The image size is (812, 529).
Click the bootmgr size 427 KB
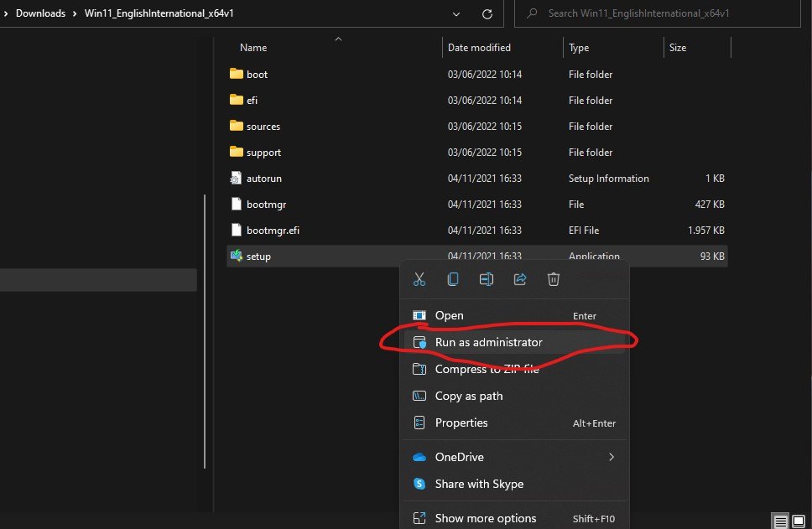(x=710, y=205)
